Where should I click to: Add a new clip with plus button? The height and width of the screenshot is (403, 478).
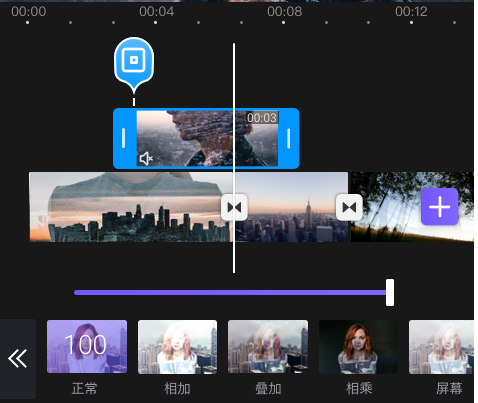[439, 207]
